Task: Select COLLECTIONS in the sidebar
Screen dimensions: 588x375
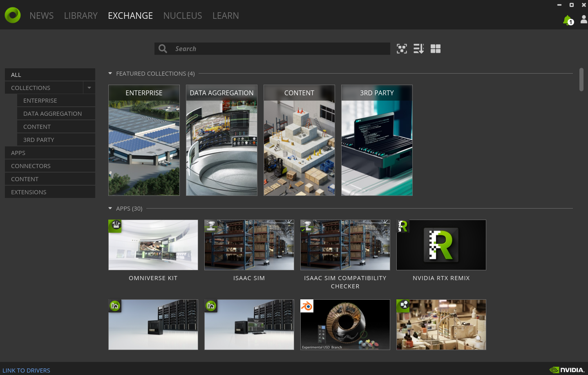Action: [x=44, y=88]
